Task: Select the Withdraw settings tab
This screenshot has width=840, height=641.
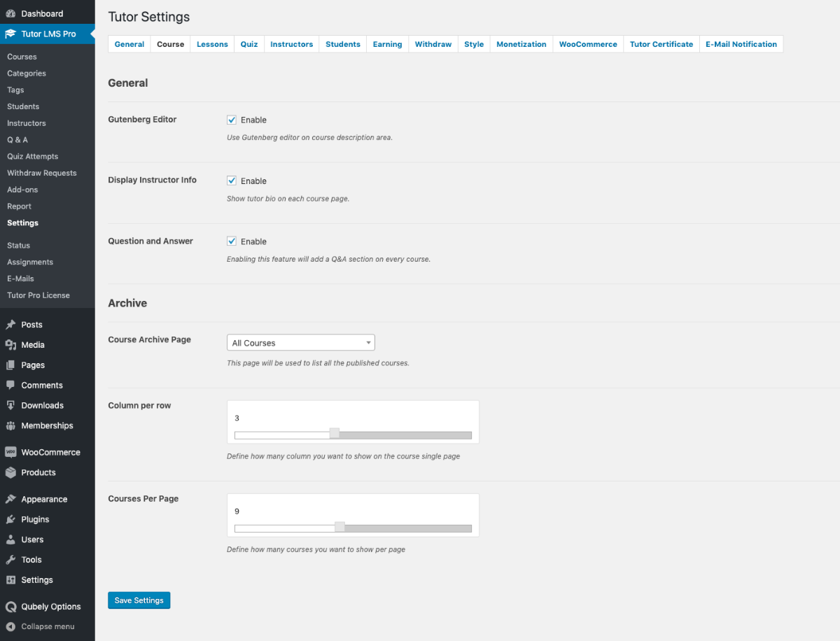Action: click(x=433, y=44)
